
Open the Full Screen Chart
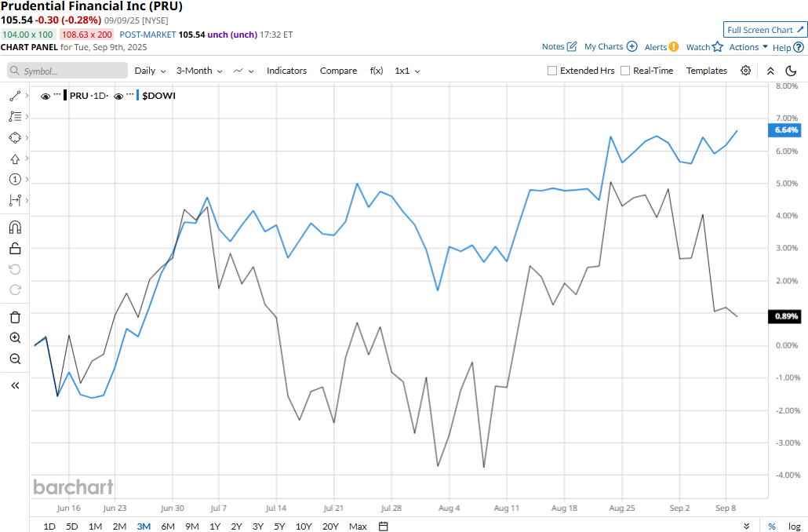tap(765, 30)
